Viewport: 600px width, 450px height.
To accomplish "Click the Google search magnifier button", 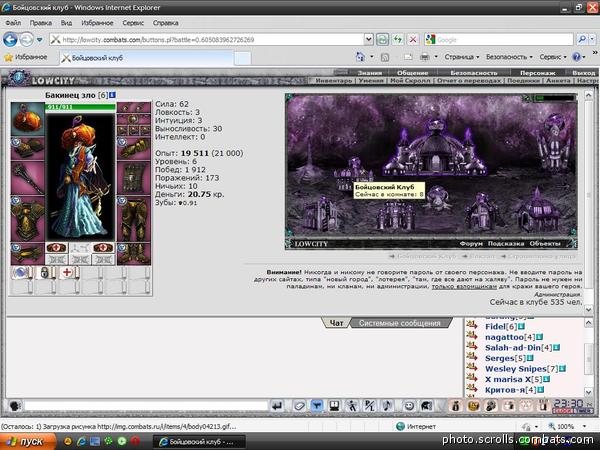I will [582, 39].
